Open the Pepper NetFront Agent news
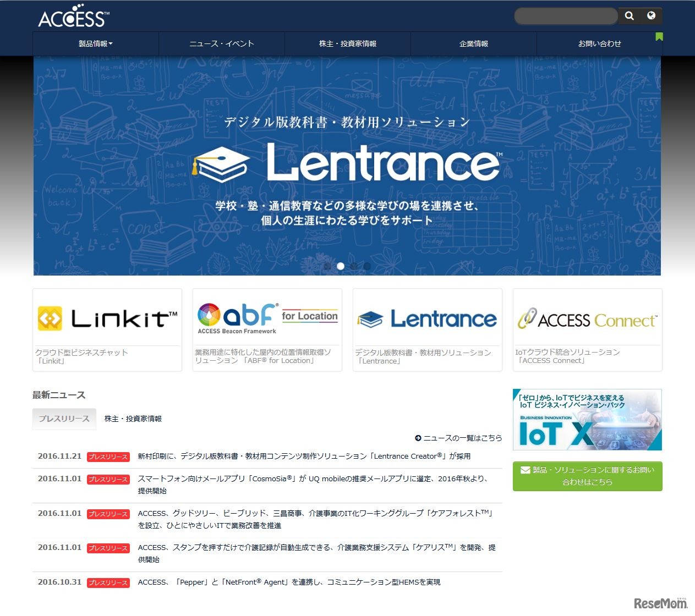 [289, 582]
